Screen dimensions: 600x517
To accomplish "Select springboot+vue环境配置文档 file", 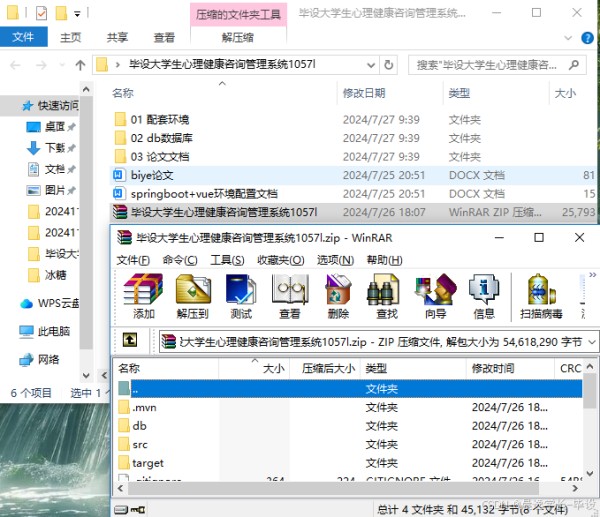I will (204, 194).
